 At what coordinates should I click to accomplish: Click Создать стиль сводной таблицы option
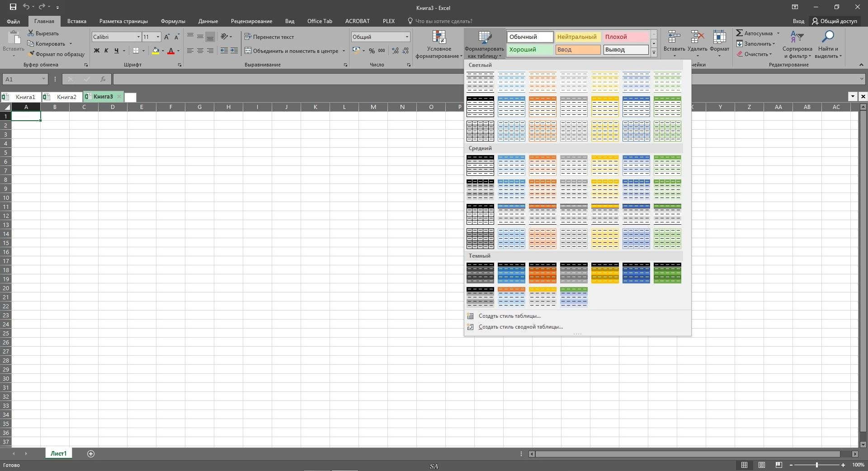[520, 327]
